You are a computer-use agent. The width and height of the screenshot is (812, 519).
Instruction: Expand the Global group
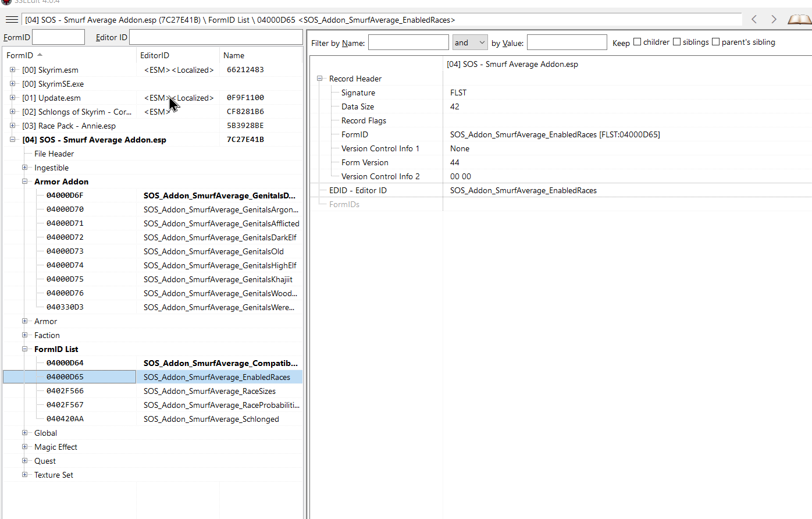point(24,433)
